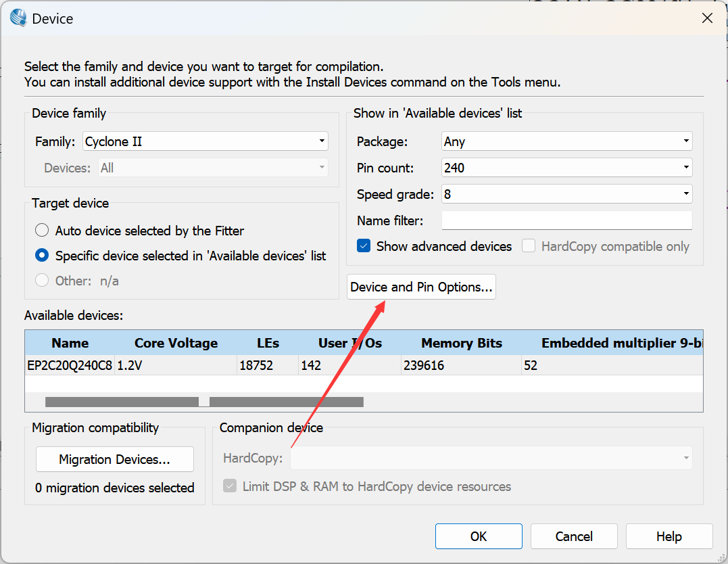Confirm with the OK button
This screenshot has height=564, width=728.
click(x=479, y=536)
